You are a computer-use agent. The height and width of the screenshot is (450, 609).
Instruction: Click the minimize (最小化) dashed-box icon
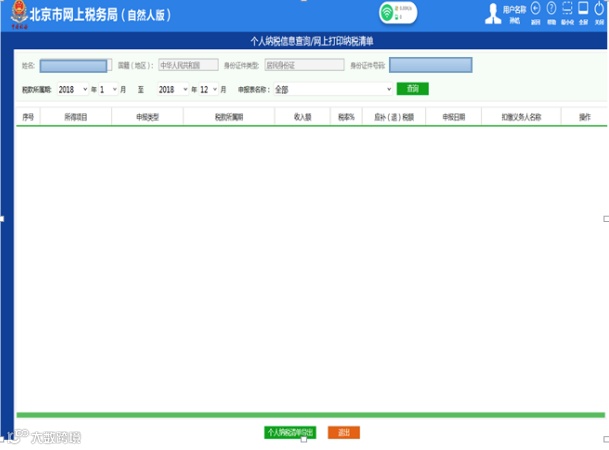[x=567, y=8]
